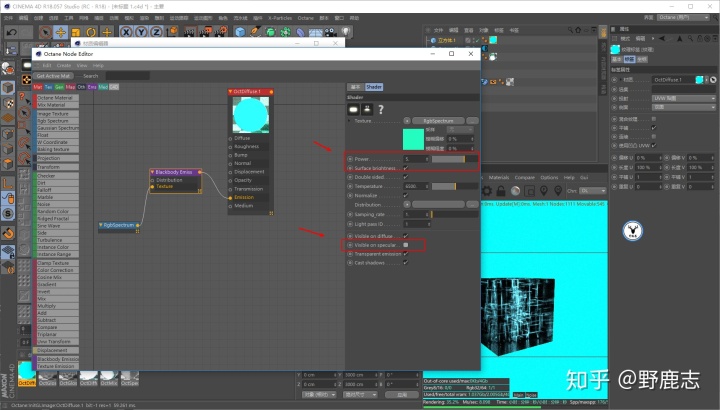
Task: Uncheck Surface brightness option
Action: pyautogui.click(x=405, y=168)
